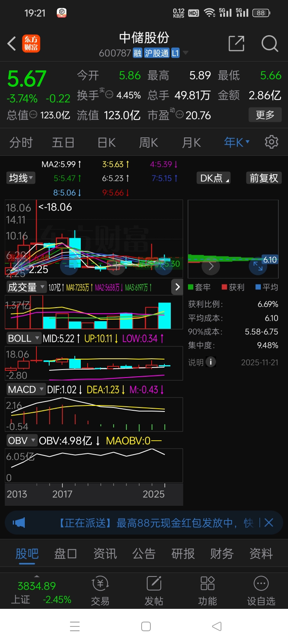The image size is (288, 644).
Task: Tap the 平均 blue legend
Action: coord(267,287)
